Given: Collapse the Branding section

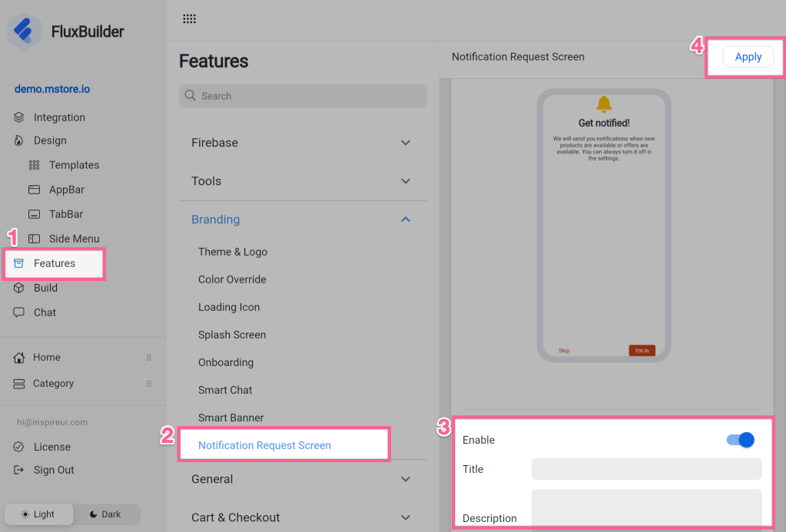Looking at the screenshot, I should pos(406,220).
